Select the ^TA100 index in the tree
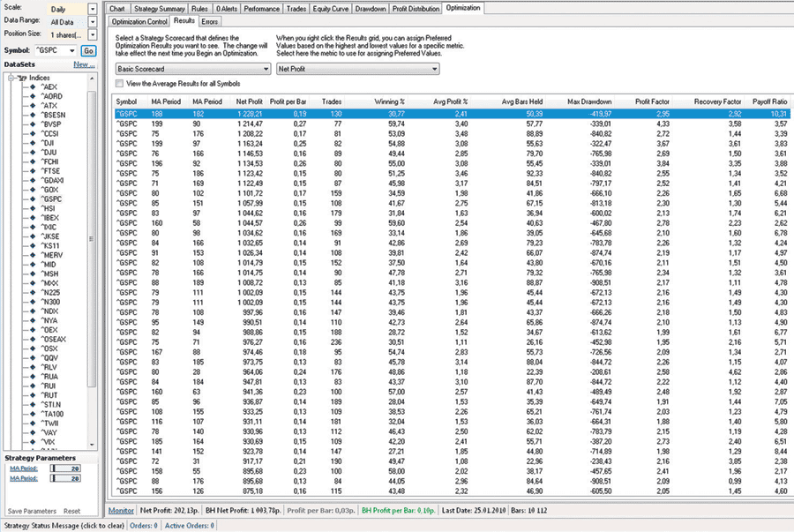 pyautogui.click(x=52, y=414)
